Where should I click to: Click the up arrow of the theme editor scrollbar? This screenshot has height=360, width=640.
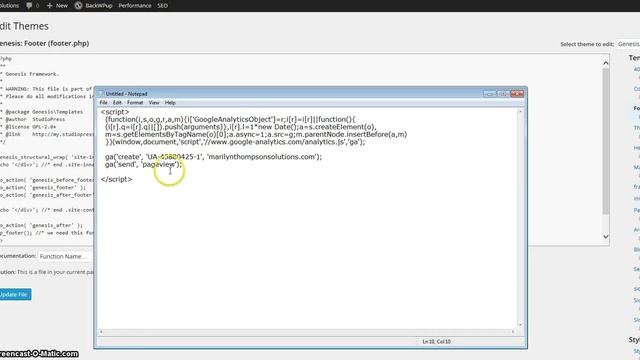click(606, 63)
